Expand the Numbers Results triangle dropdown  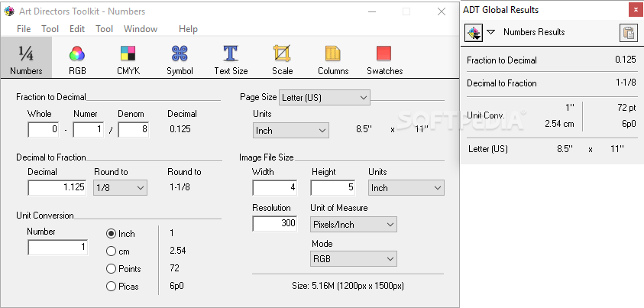(x=490, y=32)
